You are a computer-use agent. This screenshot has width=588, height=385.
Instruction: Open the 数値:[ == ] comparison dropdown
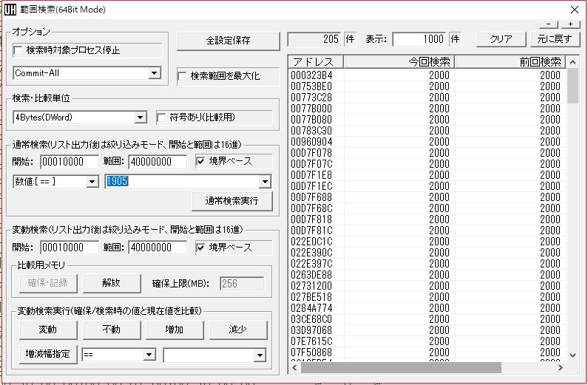(x=92, y=182)
